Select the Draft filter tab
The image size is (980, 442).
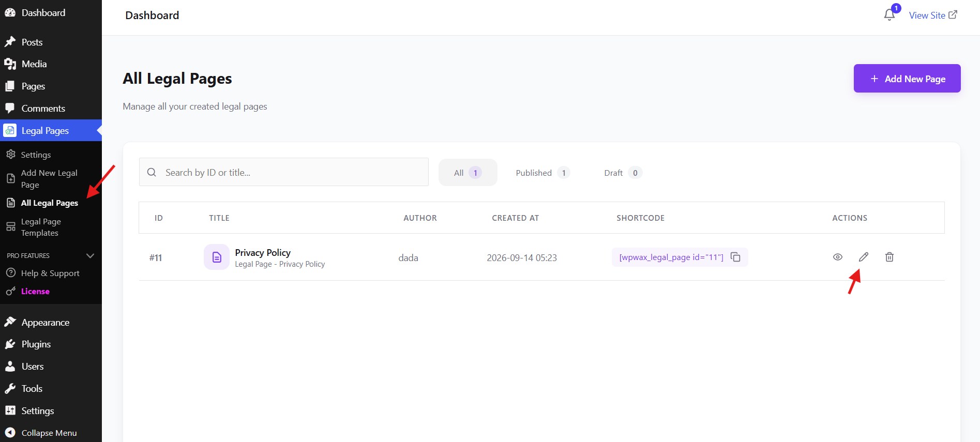[623, 173]
